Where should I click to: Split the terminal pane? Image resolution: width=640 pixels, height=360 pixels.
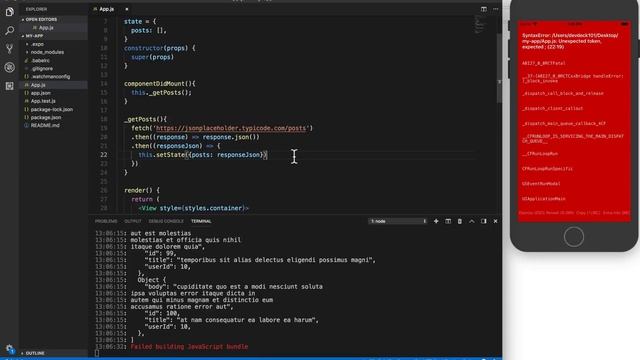(x=448, y=221)
